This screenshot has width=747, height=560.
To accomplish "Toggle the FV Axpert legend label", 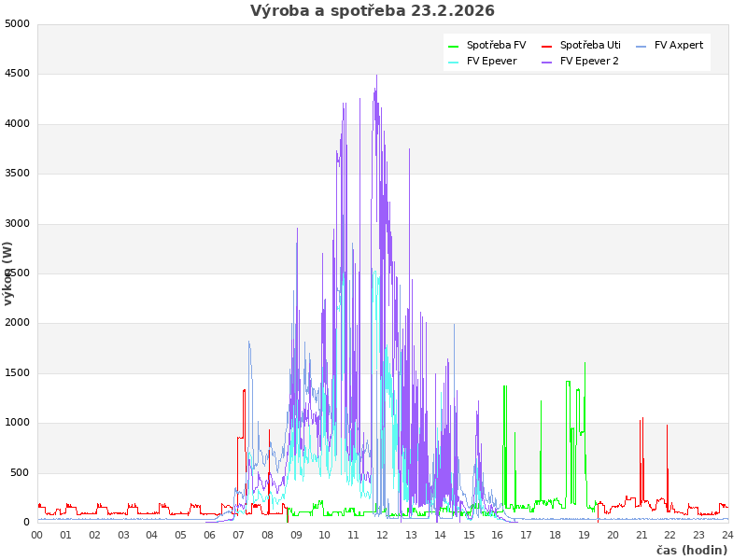I will 679,45.
